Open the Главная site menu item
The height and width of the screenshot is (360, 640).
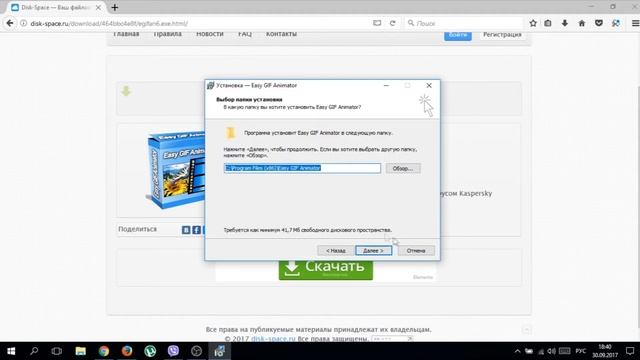point(126,34)
